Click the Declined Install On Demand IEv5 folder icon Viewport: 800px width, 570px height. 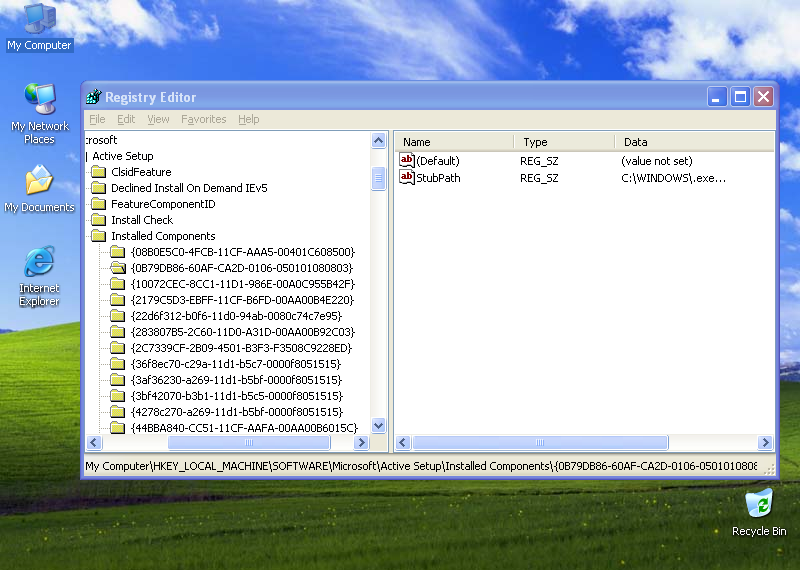(98, 188)
